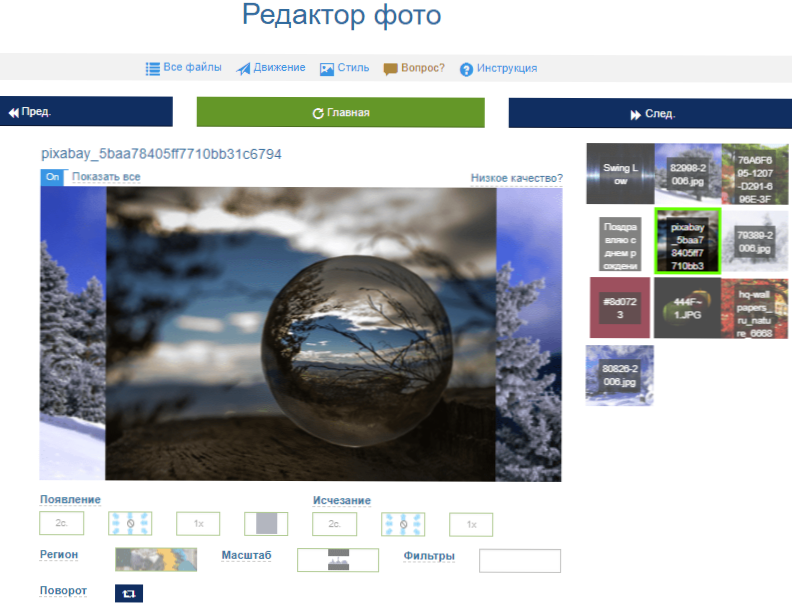
Task: Click the Регион label
Action: point(59,554)
